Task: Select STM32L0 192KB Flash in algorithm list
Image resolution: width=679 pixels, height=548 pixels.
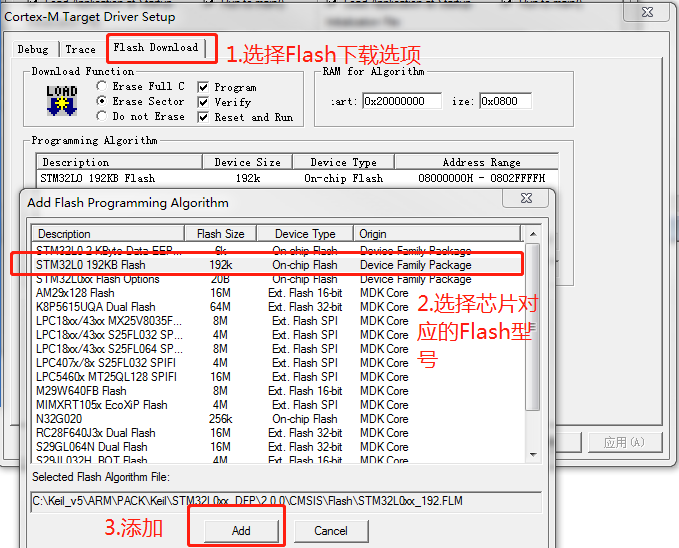Action: click(x=277, y=265)
